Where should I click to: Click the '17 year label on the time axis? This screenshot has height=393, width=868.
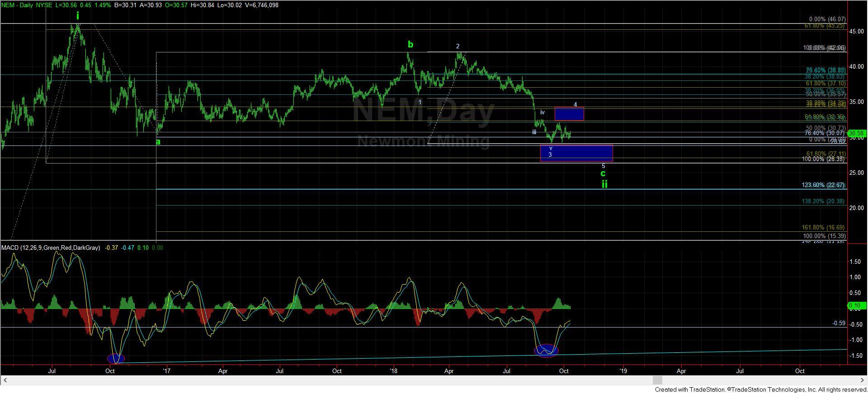click(x=166, y=371)
